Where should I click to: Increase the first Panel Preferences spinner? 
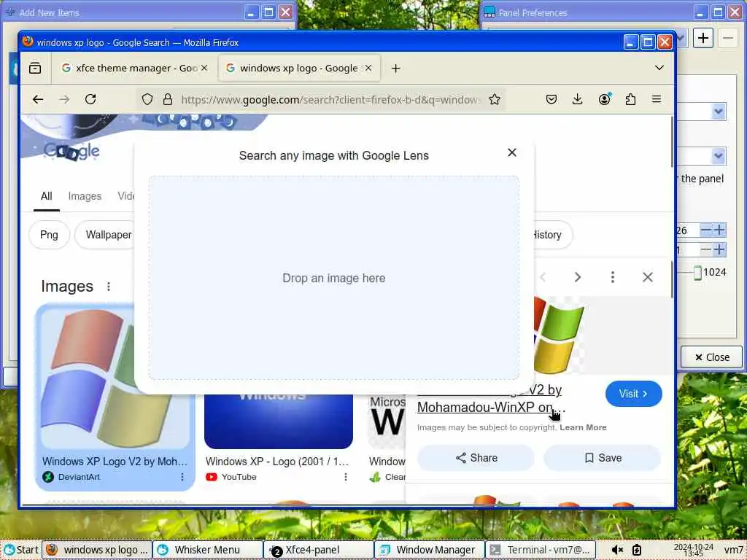click(719, 230)
